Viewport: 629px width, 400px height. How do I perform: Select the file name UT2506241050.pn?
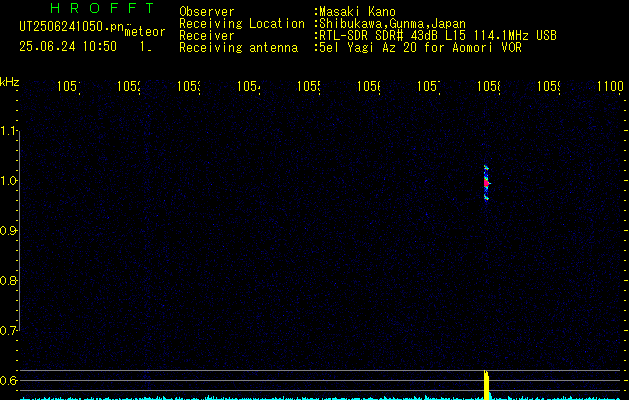pos(72,27)
